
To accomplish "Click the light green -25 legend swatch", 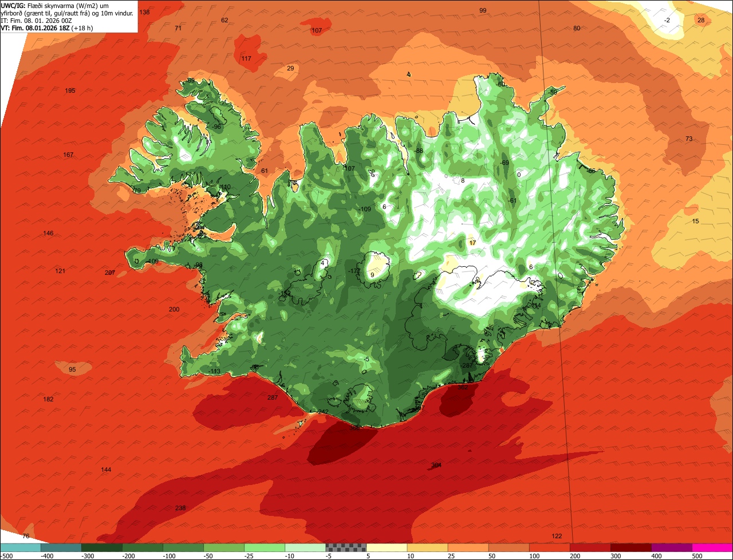I will pos(265,547).
